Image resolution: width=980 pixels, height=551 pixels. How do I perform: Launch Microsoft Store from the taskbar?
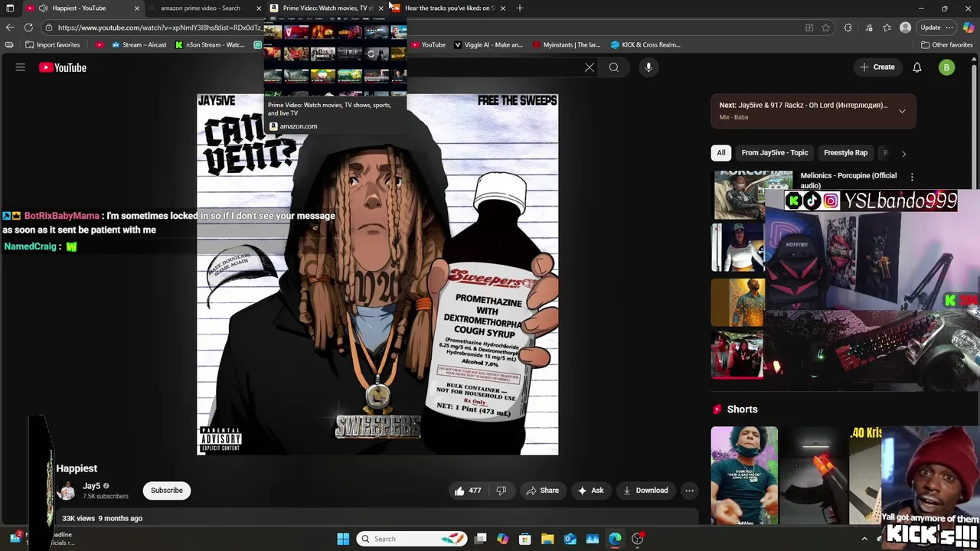[525, 539]
